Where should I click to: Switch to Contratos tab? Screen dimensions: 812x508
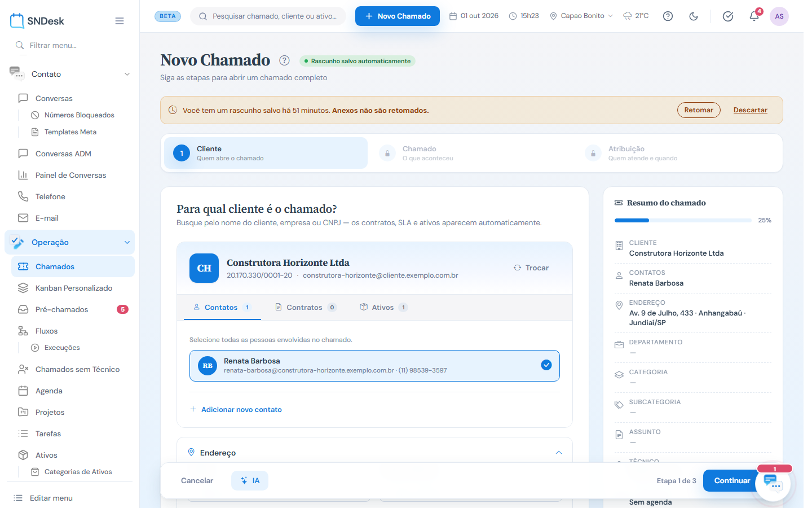click(x=306, y=308)
